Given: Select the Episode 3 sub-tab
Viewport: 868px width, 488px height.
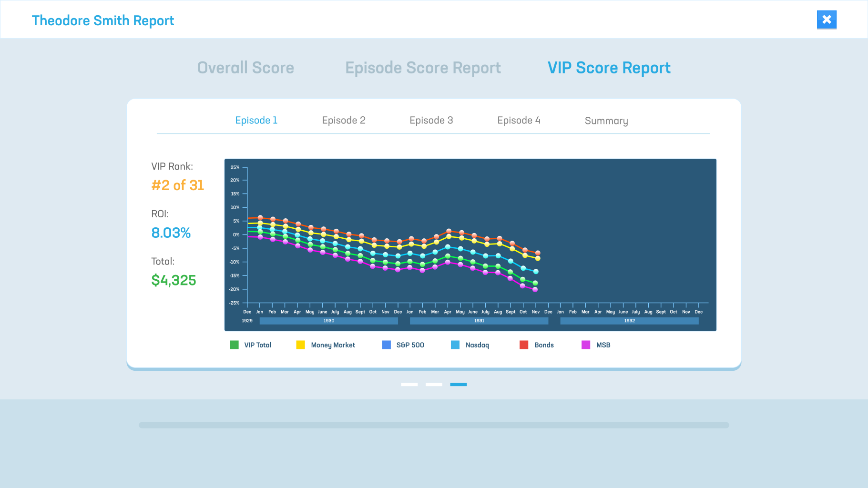Looking at the screenshot, I should coord(431,120).
